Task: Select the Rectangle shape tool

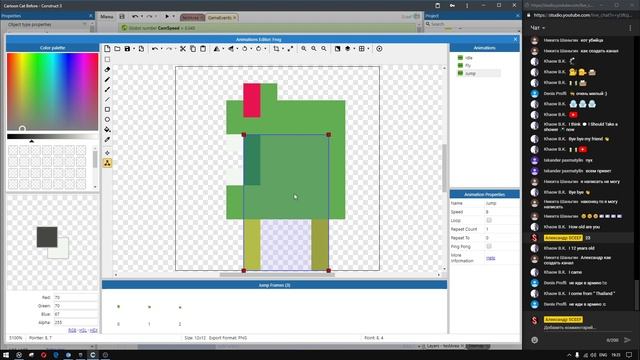Action: pyautogui.click(x=107, y=109)
